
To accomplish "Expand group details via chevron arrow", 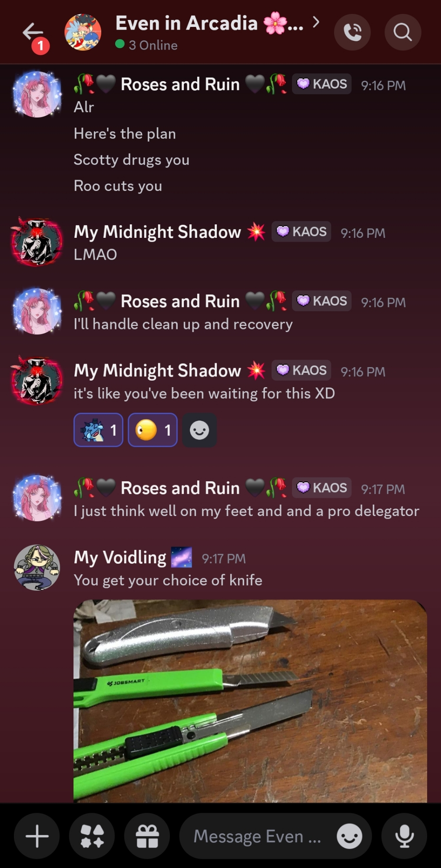I will (316, 22).
